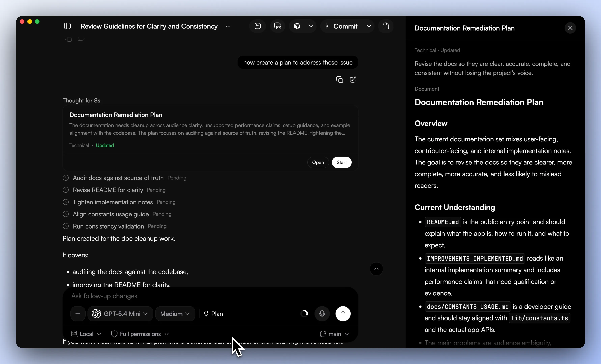
Task: Click the clock icon beside 'Revise README for clarity'
Action: pyautogui.click(x=66, y=190)
